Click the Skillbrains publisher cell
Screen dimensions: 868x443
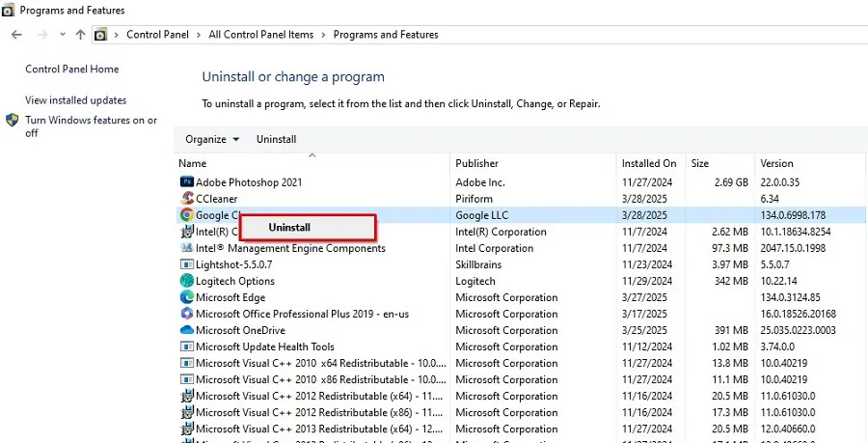(x=478, y=264)
